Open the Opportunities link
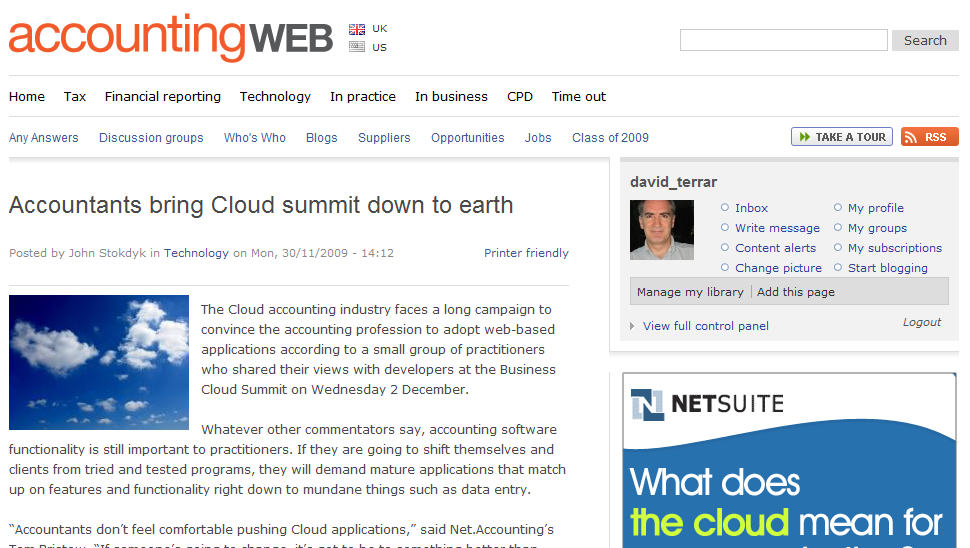This screenshot has width=970, height=548. point(468,138)
